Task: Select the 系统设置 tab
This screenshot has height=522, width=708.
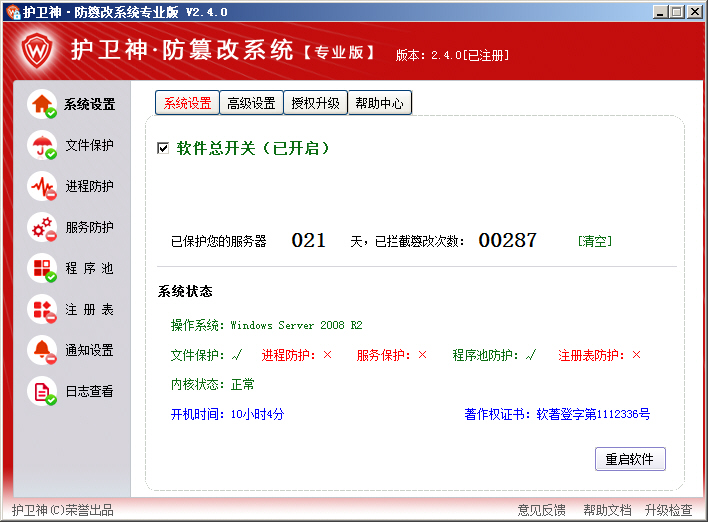Action: click(187, 103)
